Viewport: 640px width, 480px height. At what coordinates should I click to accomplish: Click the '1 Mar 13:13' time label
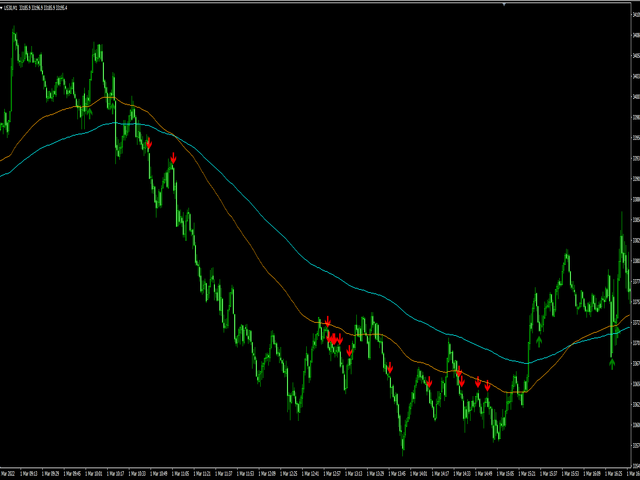[x=354, y=474]
